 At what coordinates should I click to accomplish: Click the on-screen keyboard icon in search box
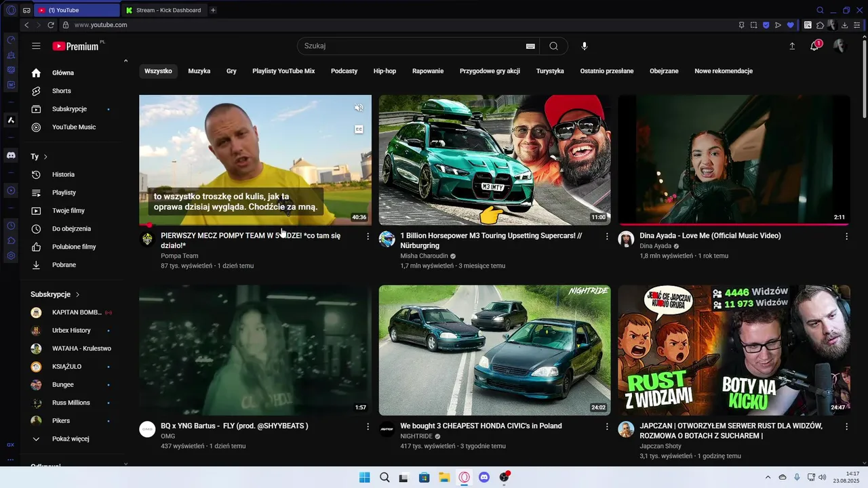point(530,46)
